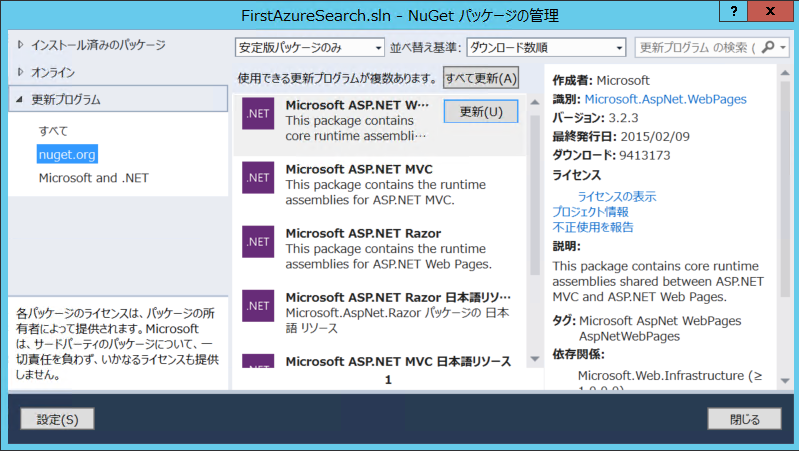Click the .NET icon beside Microsoft ASP.NET Razor
Image resolution: width=799 pixels, height=453 pixels.
(258, 242)
